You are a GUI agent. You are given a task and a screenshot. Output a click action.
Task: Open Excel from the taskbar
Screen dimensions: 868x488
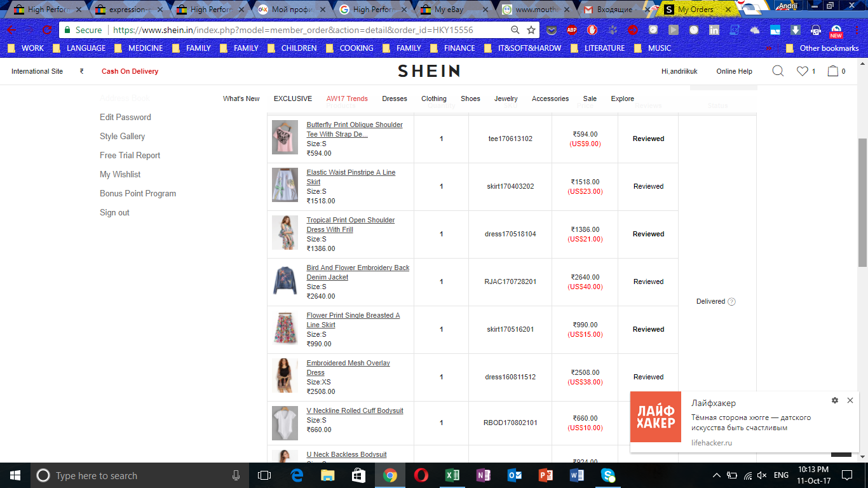click(x=452, y=475)
